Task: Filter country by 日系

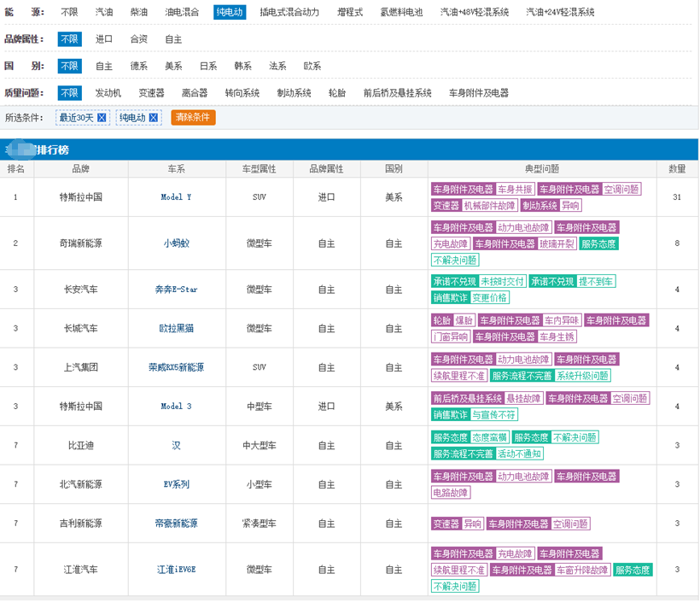Action: tap(208, 66)
